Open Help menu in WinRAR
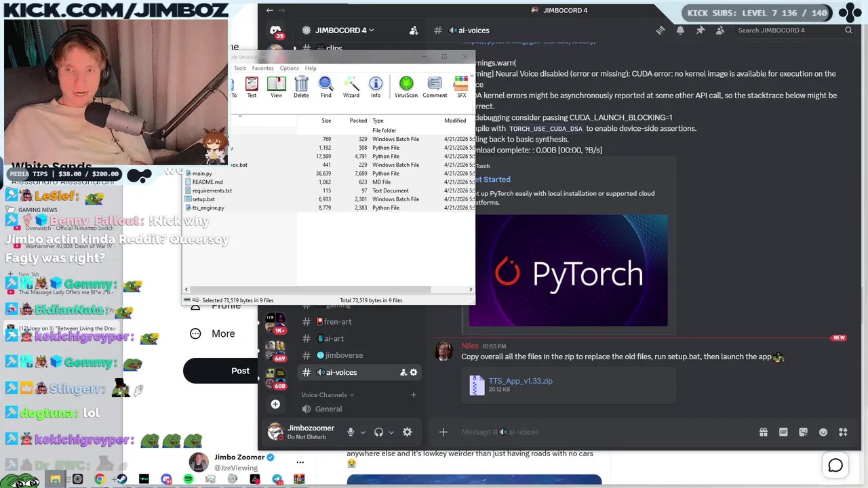The width and height of the screenshot is (868, 488). 311,68
